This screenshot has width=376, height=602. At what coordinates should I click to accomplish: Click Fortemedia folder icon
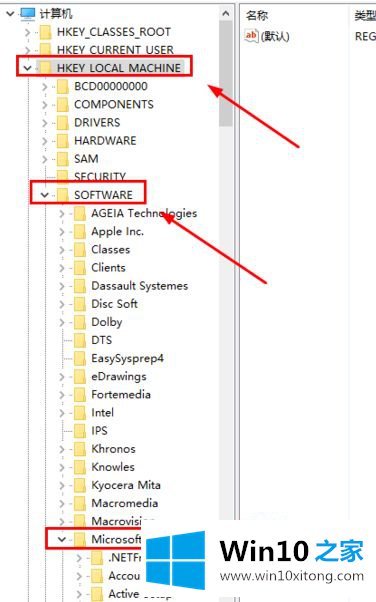80,395
